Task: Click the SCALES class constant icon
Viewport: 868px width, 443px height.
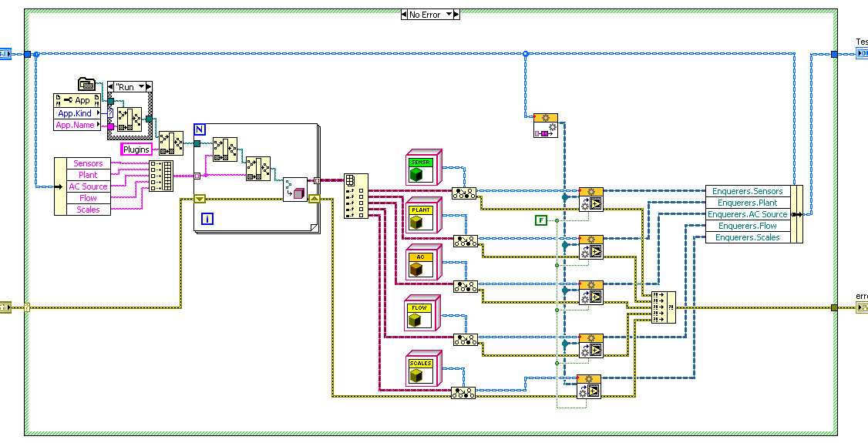Action: click(x=422, y=369)
